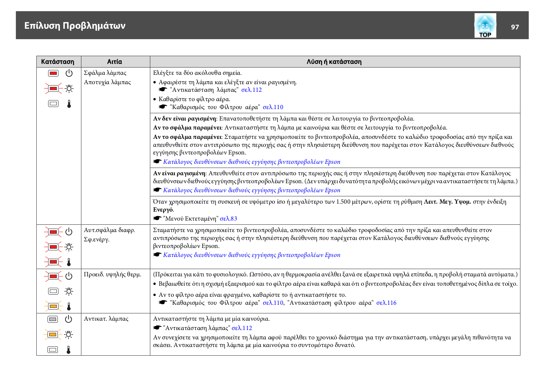Viewport: 554px width, 392px height.
Task: Open link σελ.83 next to "Μενού Εκτεταμένη"
Action: tap(229, 219)
